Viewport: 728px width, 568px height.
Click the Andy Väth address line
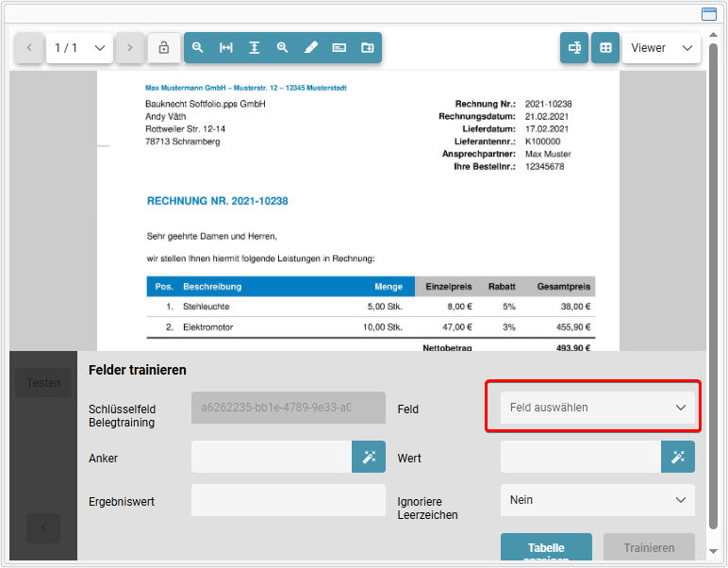pyautogui.click(x=165, y=117)
